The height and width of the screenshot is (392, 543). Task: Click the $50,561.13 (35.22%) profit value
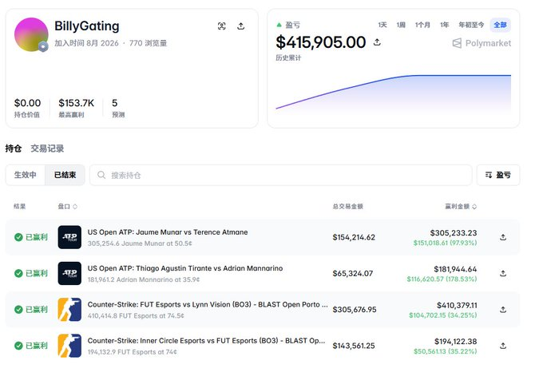pyautogui.click(x=445, y=351)
